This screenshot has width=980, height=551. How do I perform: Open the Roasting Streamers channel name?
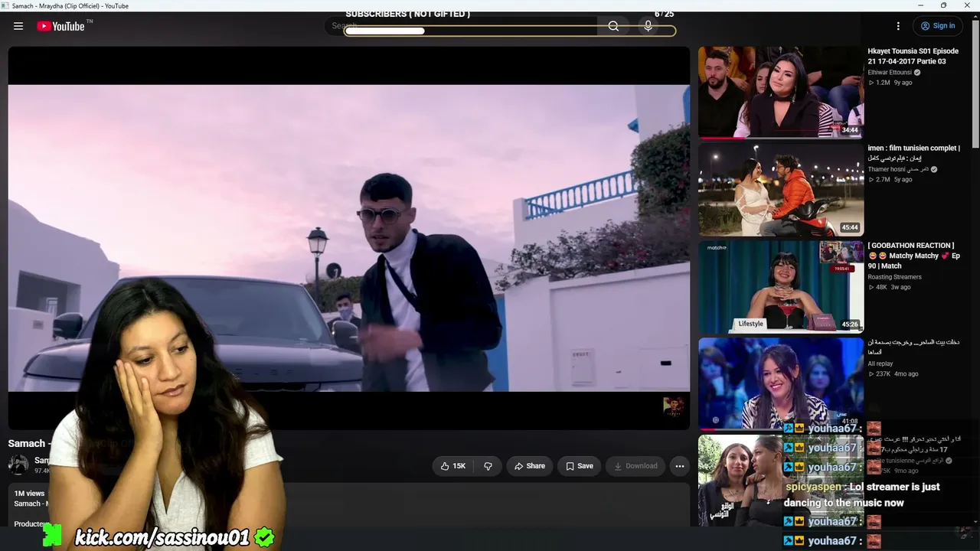click(x=894, y=277)
